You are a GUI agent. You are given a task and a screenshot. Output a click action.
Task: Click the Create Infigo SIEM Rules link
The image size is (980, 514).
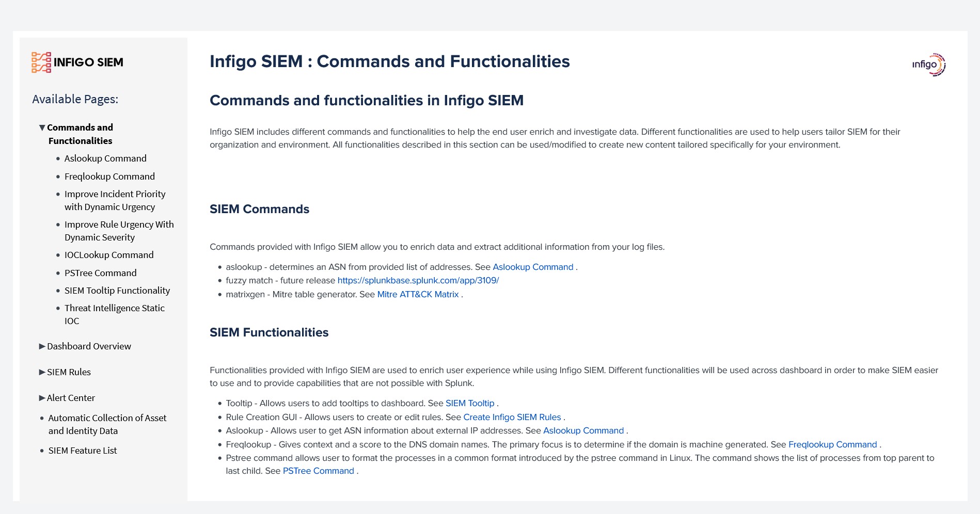click(x=512, y=417)
